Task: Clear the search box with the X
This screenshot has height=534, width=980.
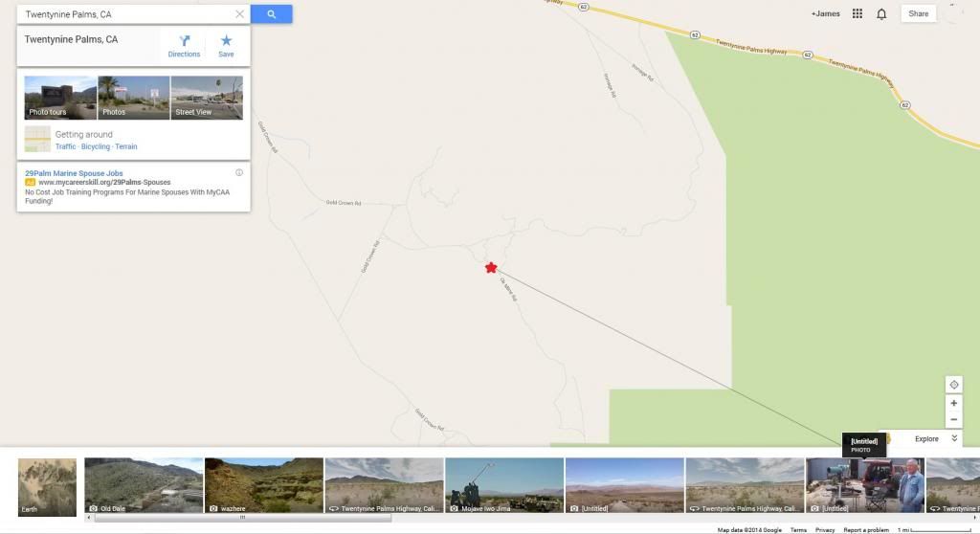Action: [x=239, y=13]
